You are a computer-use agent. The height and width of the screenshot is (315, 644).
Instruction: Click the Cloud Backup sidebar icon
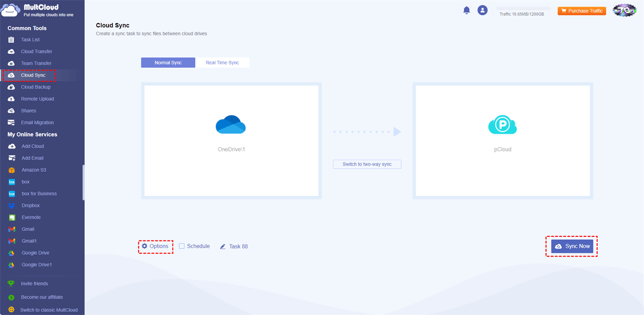11,87
